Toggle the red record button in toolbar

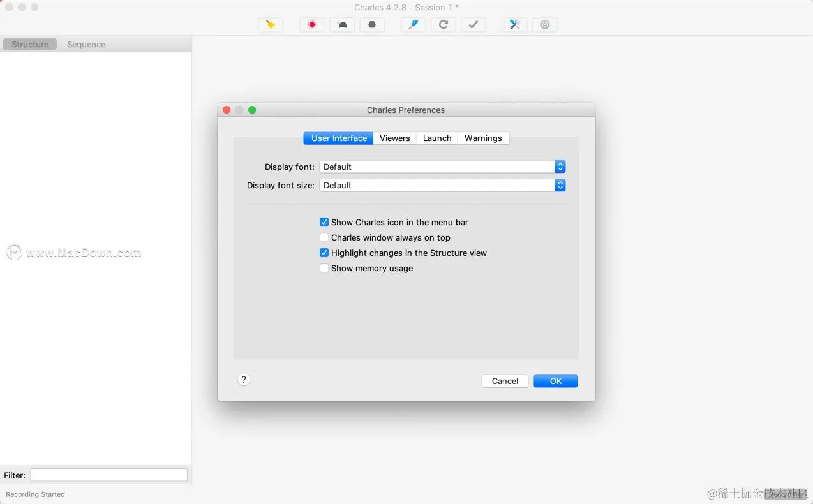tap(312, 25)
